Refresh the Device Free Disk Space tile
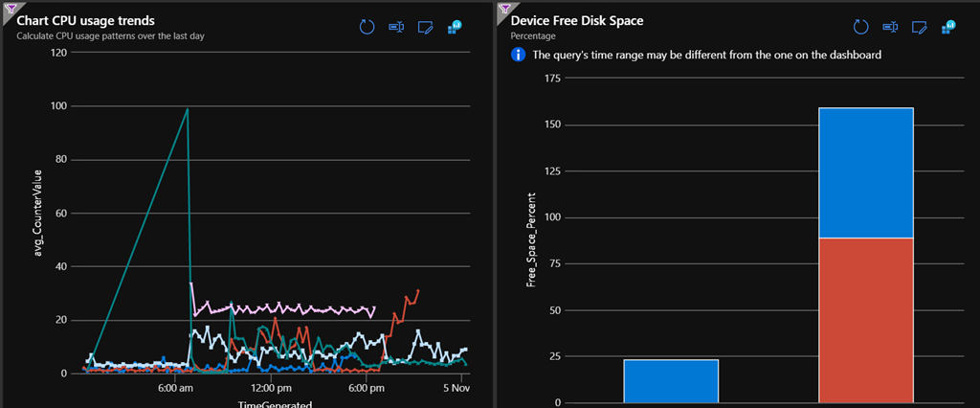This screenshot has width=980, height=408. pos(860,26)
